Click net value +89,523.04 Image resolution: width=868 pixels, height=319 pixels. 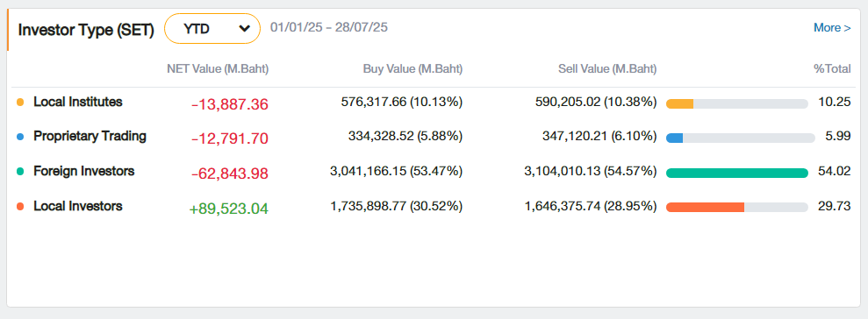228,209
